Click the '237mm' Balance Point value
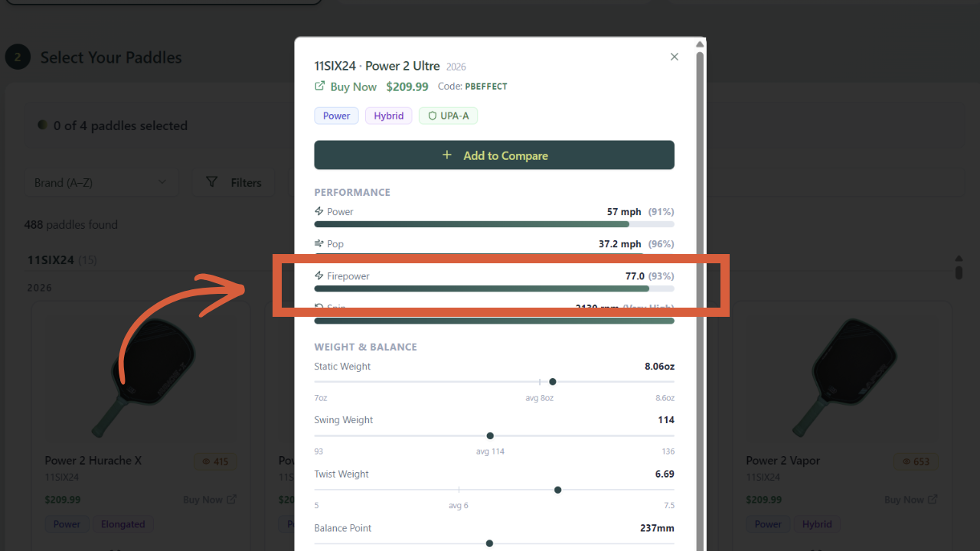 click(657, 528)
